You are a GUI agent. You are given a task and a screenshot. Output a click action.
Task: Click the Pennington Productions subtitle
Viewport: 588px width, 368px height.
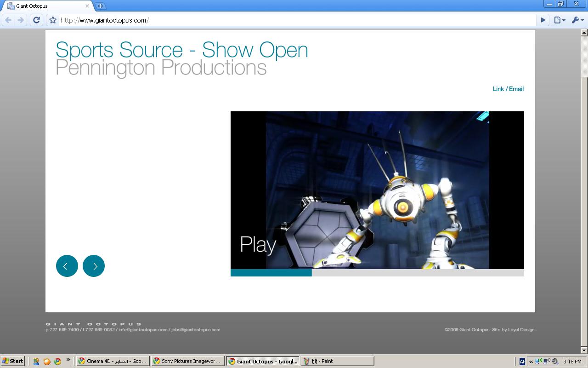coord(161,67)
